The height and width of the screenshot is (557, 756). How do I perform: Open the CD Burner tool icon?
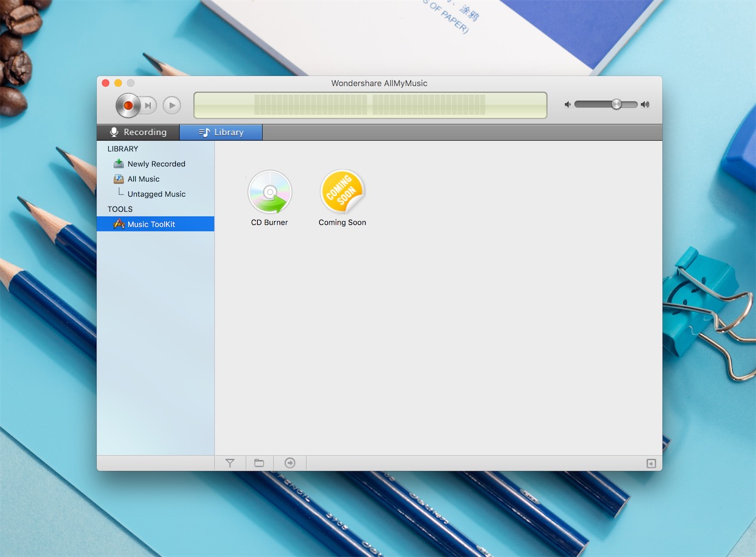[270, 192]
